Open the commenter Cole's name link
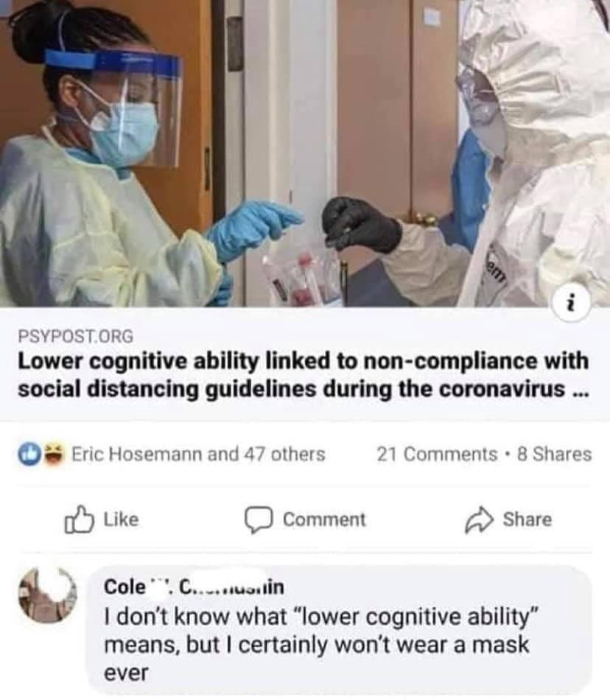610x700 pixels. click(x=194, y=587)
